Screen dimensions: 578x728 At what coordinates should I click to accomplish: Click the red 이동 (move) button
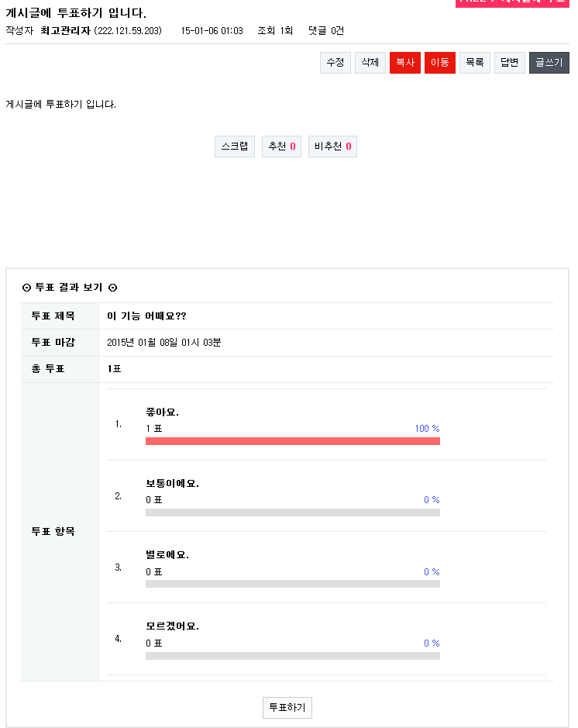[439, 63]
